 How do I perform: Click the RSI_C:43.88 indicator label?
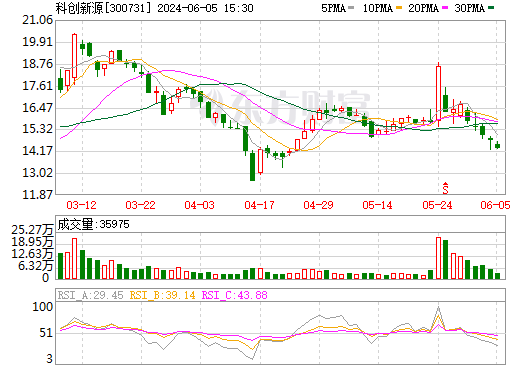[235, 295]
